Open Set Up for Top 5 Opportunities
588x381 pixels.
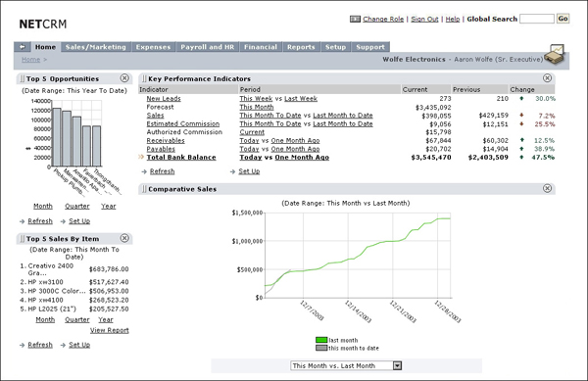point(79,221)
